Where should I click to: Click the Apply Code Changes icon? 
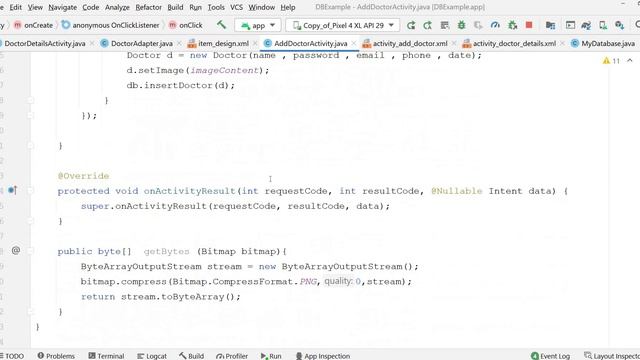pyautogui.click(x=427, y=25)
